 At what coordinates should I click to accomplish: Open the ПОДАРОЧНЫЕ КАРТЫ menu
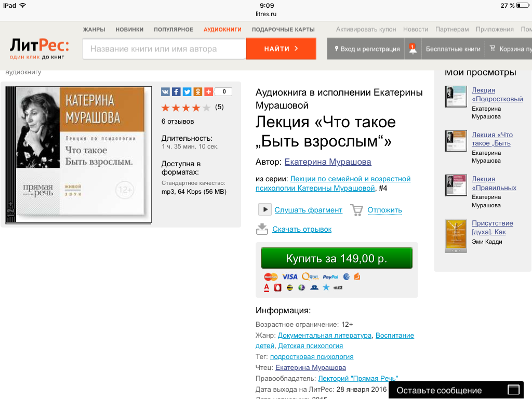pyautogui.click(x=283, y=30)
